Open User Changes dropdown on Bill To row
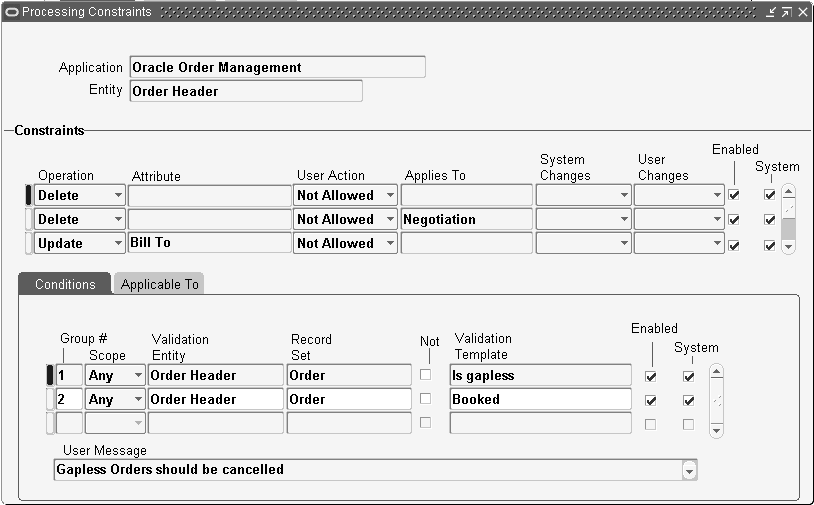The width and height of the screenshot is (814, 505). click(717, 243)
